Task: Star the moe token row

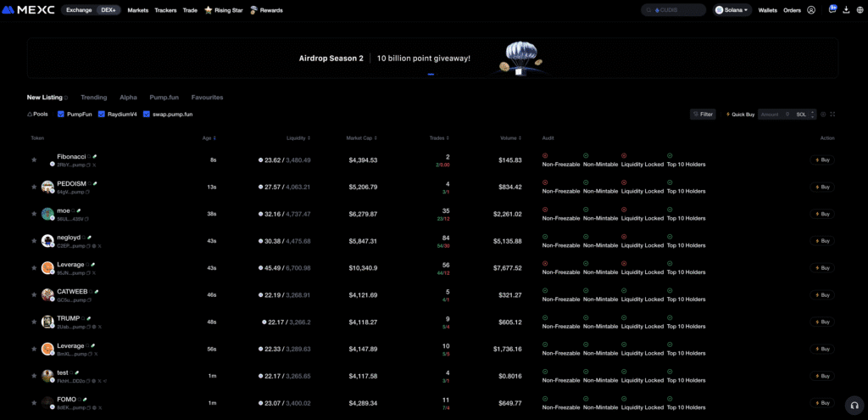Action: pyautogui.click(x=34, y=214)
